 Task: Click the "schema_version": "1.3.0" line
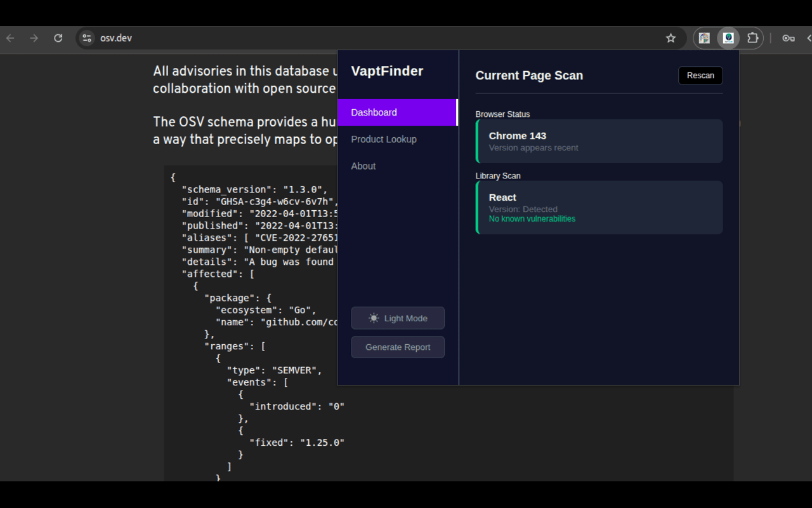[255, 189]
